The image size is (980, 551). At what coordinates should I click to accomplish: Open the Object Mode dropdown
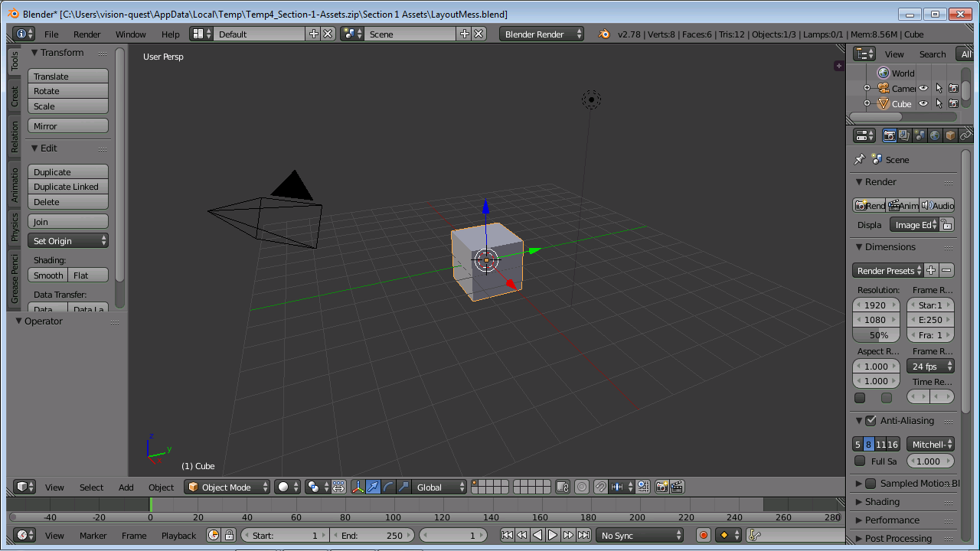pyautogui.click(x=227, y=487)
